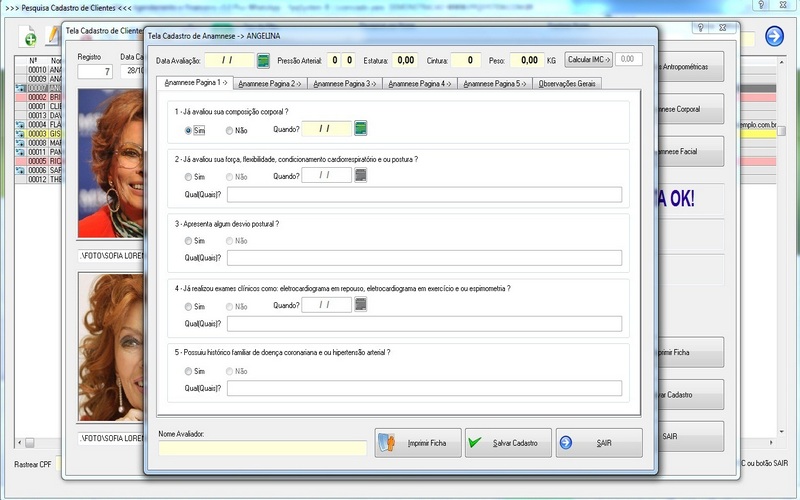Click SAIR button in Anamnese window
Image resolution: width=800 pixels, height=500 pixels.
[599, 443]
